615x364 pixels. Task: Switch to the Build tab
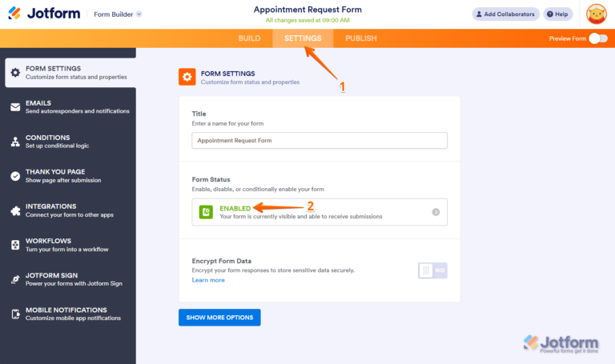click(249, 38)
